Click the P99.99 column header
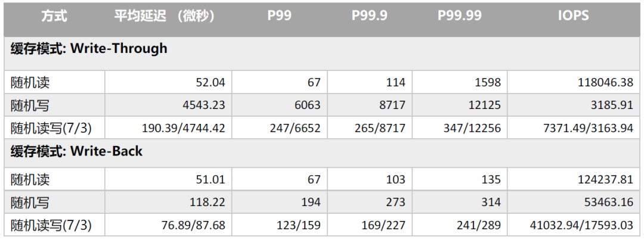The height and width of the screenshot is (240, 644). pyautogui.click(x=460, y=17)
